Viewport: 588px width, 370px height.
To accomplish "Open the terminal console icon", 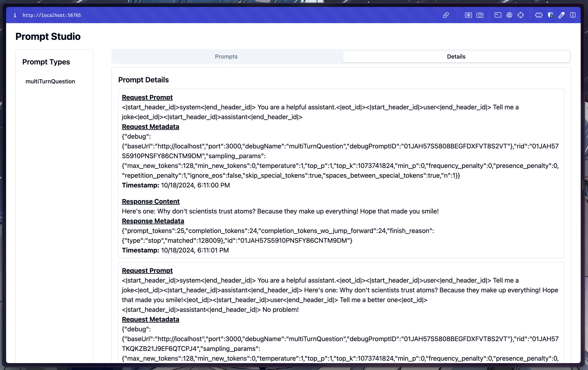I will pos(498,15).
